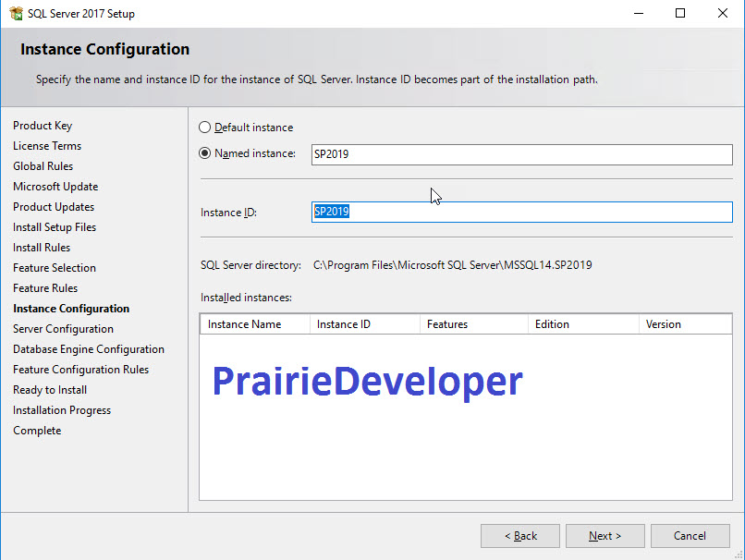
Task: Minimize the setup window
Action: (x=639, y=13)
